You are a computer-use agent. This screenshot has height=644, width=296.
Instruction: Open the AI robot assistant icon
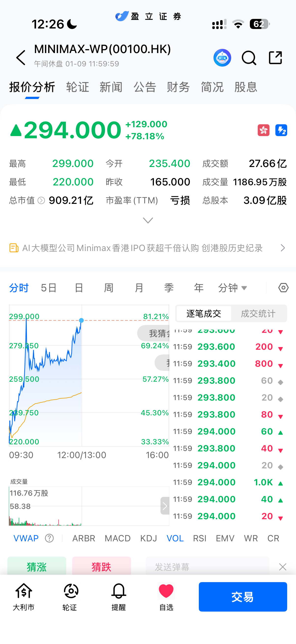(x=222, y=58)
